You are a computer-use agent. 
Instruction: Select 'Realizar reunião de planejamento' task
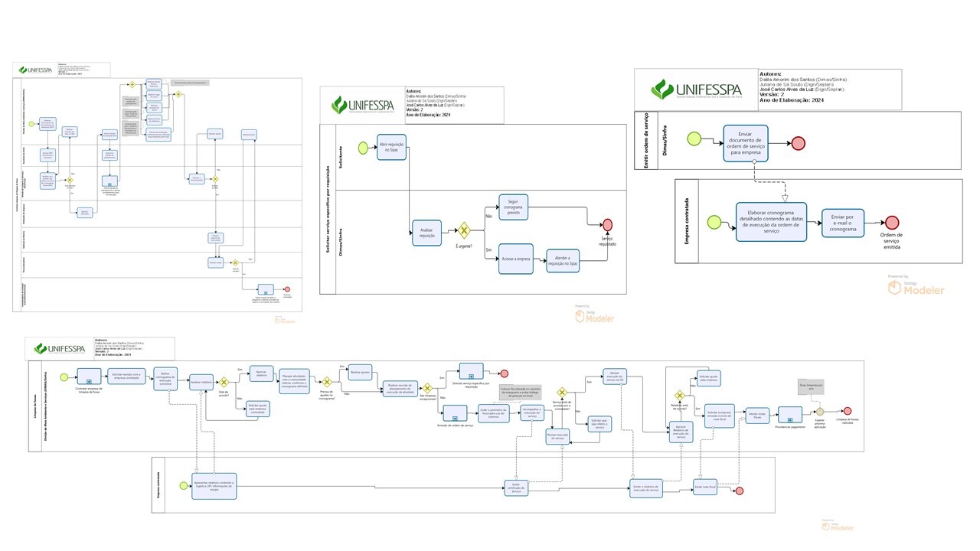pyautogui.click(x=400, y=388)
